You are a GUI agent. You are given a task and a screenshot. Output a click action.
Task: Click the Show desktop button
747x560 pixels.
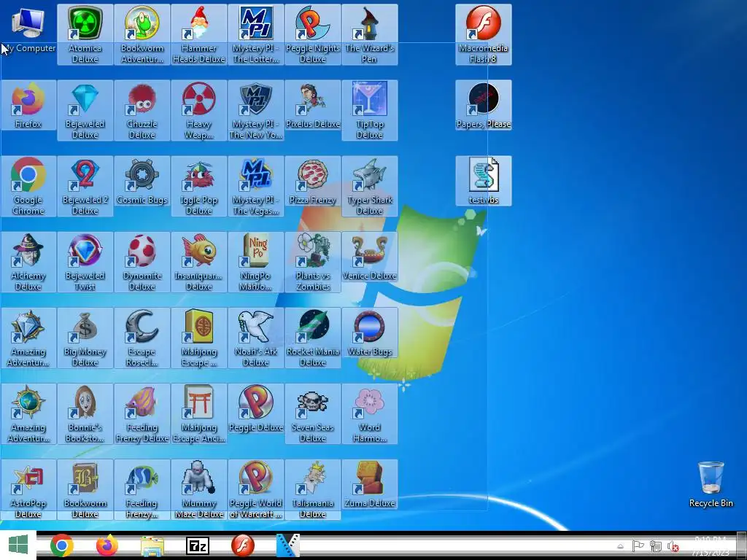pyautogui.click(x=742, y=545)
